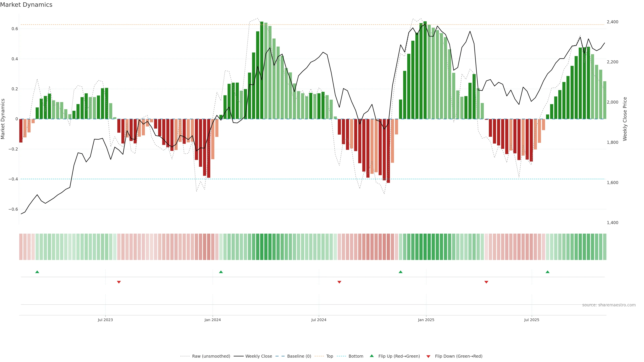The width and height of the screenshot is (644, 362).
Task: Toggle the Baseline (0) legend entry
Action: pos(299,356)
